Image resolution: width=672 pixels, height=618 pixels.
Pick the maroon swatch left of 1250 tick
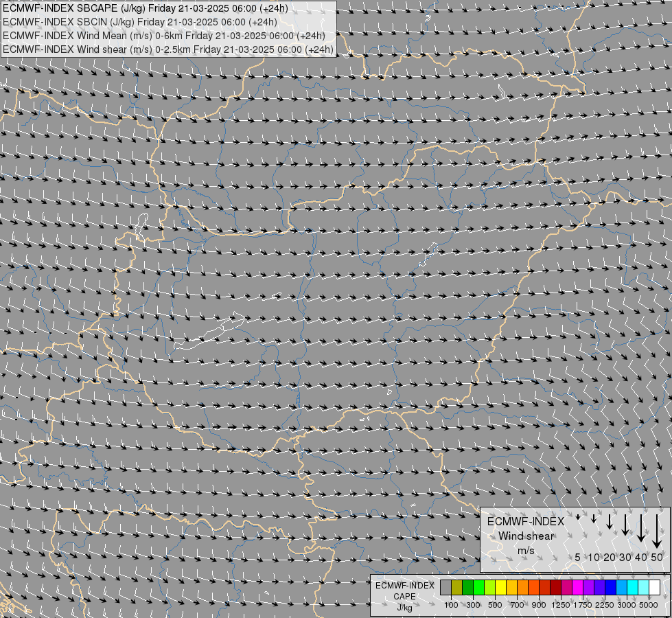point(555,587)
